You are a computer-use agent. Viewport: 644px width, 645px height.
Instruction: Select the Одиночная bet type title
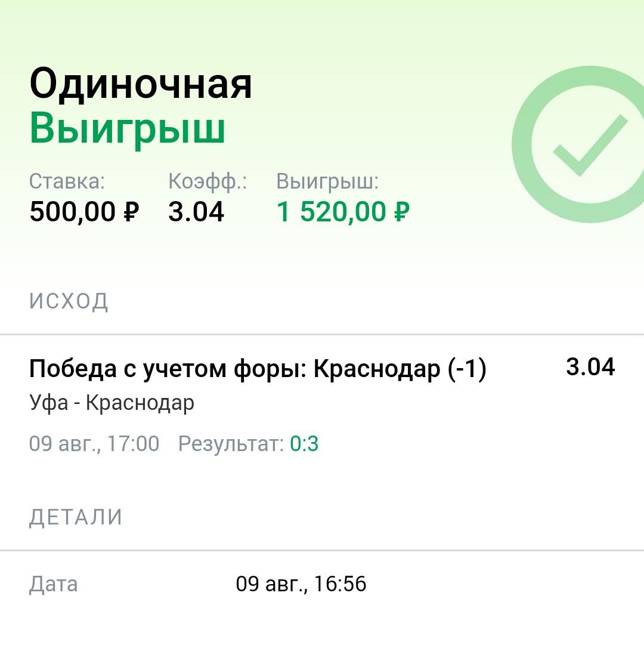141,84
